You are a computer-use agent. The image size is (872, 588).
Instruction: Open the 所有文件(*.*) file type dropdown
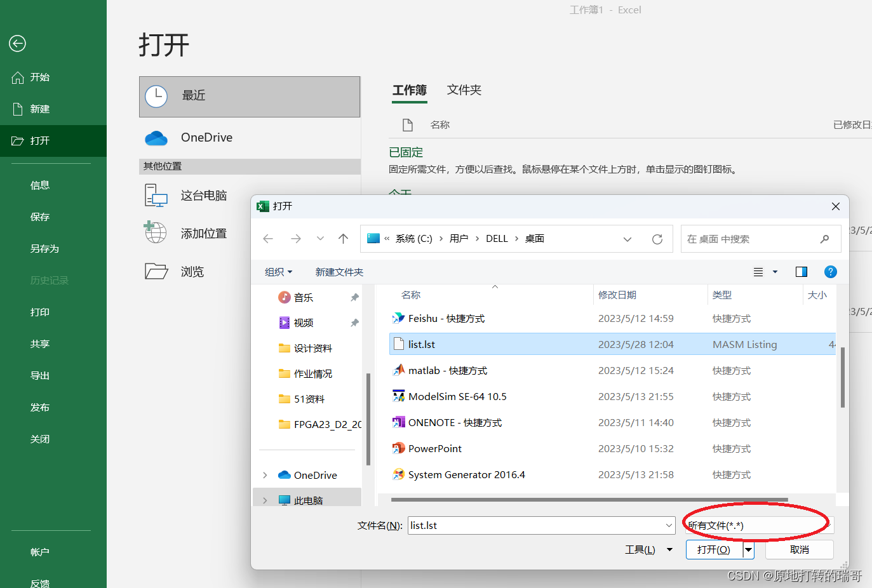[x=758, y=525]
